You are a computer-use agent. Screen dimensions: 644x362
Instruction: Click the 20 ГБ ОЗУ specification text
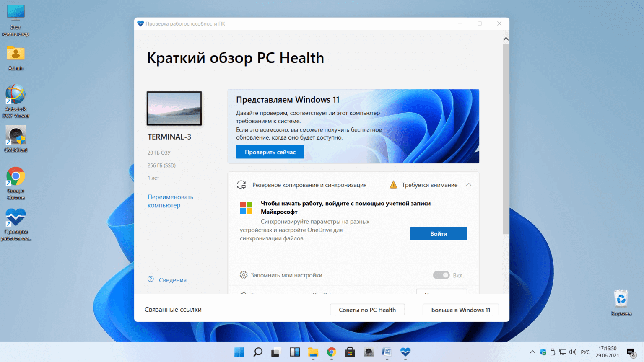coord(159,153)
